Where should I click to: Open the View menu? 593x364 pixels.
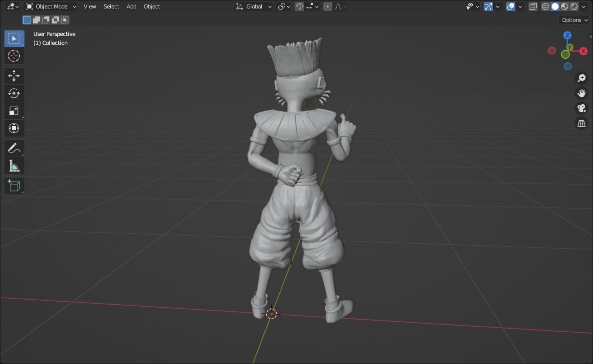(x=90, y=6)
